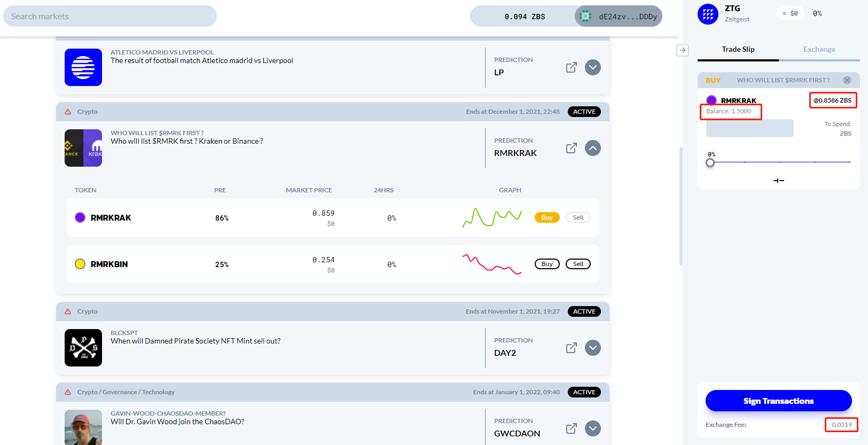Open the Atletico Madrid vs Liverpool market link icon
The width and height of the screenshot is (868, 445).
(x=571, y=67)
